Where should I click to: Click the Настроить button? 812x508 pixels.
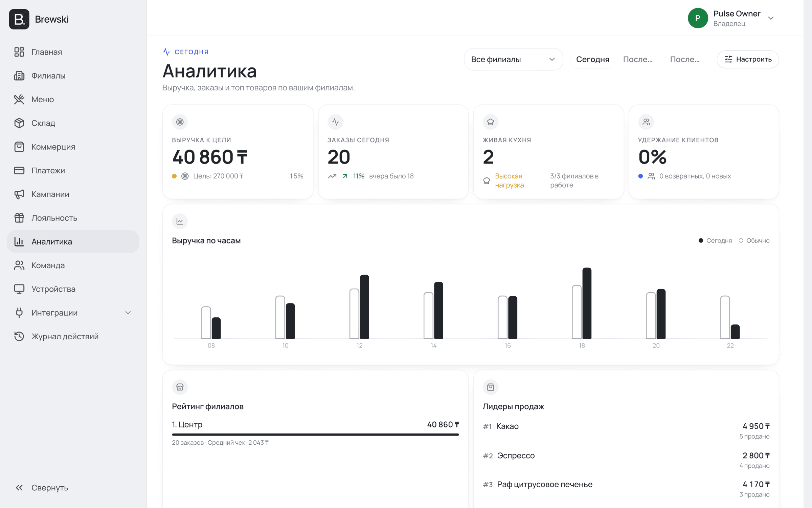click(x=748, y=59)
